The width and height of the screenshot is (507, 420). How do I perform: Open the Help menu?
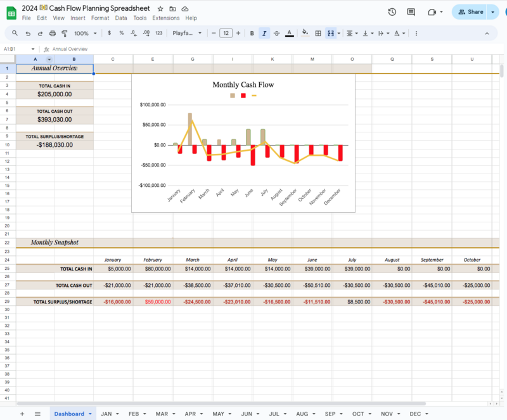click(x=191, y=18)
